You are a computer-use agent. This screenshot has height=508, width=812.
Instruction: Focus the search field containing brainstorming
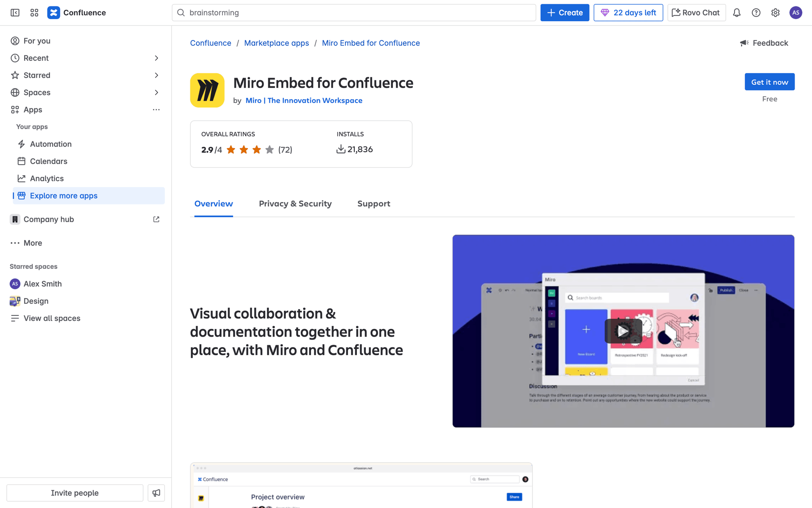pyautogui.click(x=354, y=13)
